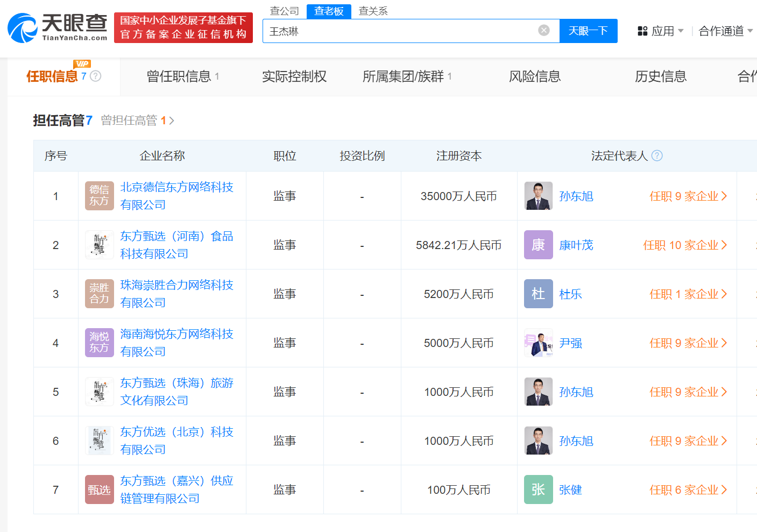Expand 任职 1 家企业 for 杜乐

689,294
